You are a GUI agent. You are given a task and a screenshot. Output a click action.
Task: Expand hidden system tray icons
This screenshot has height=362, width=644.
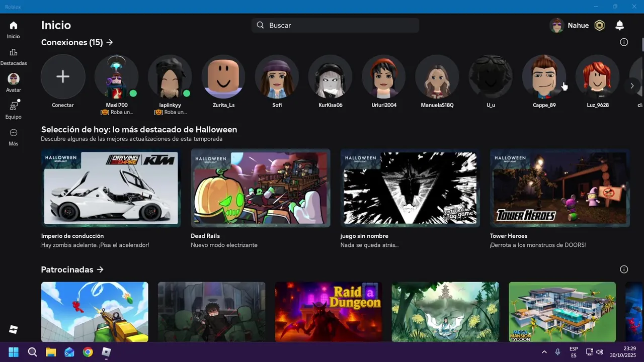pyautogui.click(x=544, y=352)
